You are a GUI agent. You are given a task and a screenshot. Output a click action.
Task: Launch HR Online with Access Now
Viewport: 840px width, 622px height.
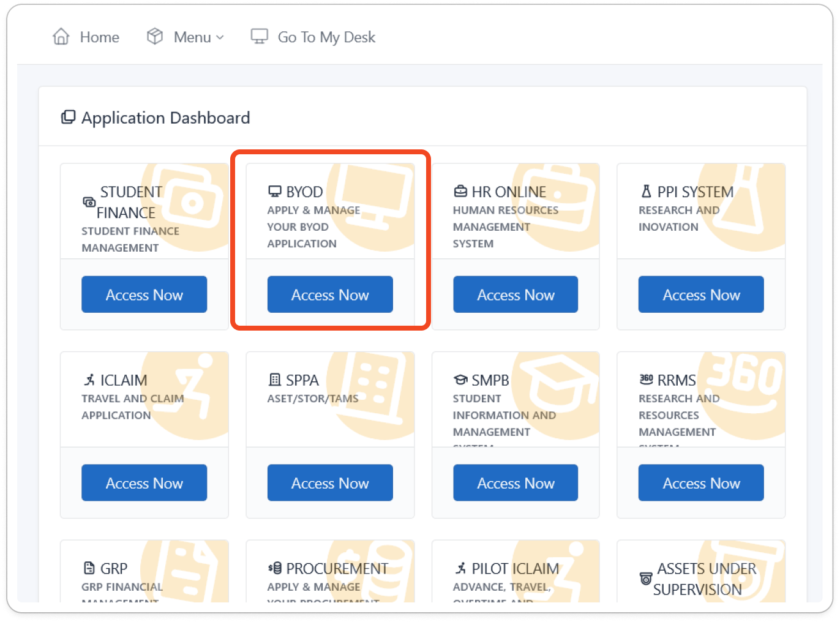(516, 294)
